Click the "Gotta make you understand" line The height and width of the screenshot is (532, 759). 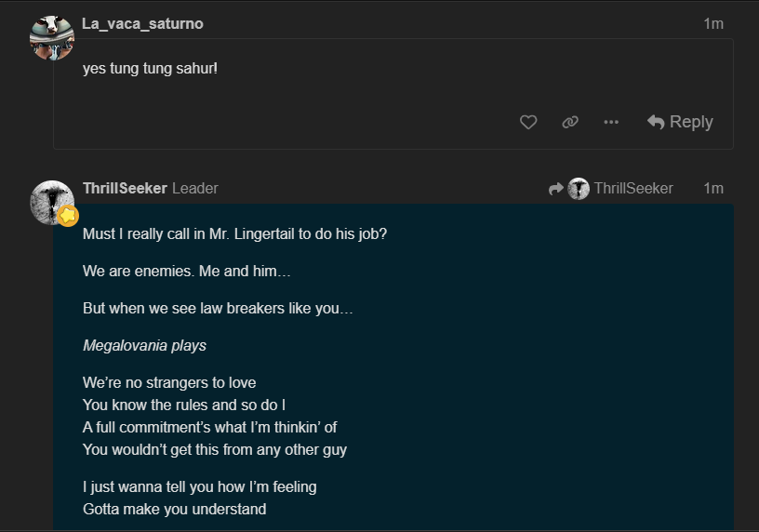point(174,509)
